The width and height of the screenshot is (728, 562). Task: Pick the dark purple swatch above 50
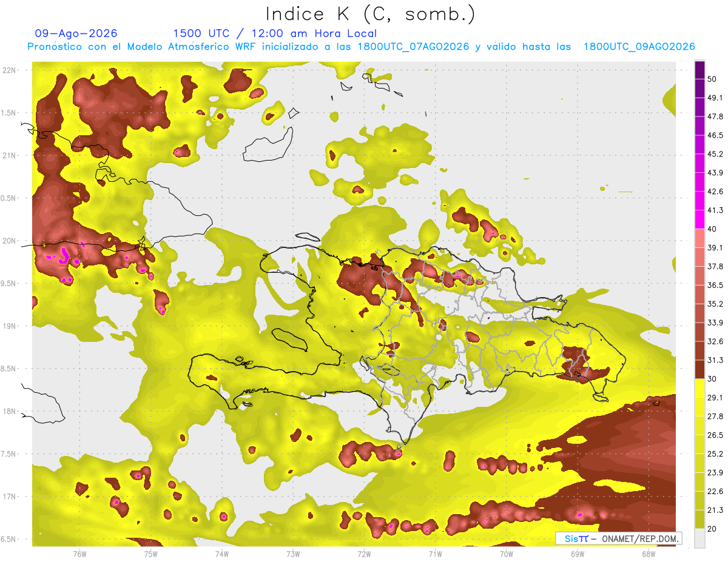point(699,70)
